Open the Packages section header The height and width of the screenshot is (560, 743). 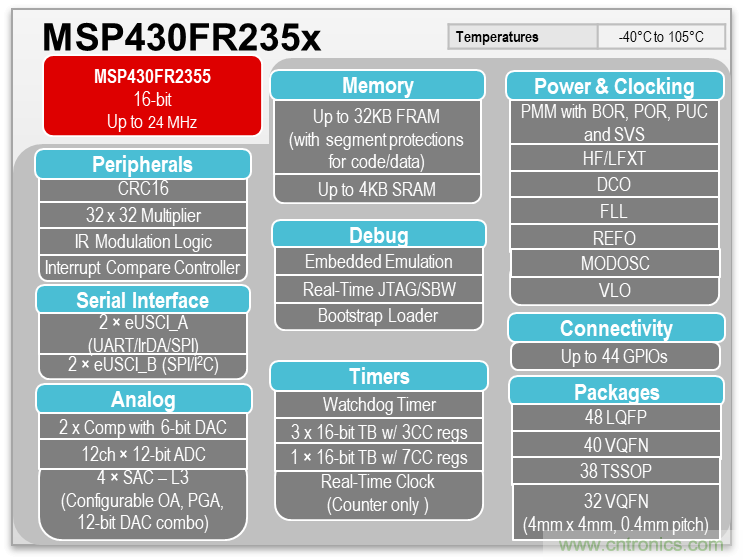pyautogui.click(x=615, y=391)
